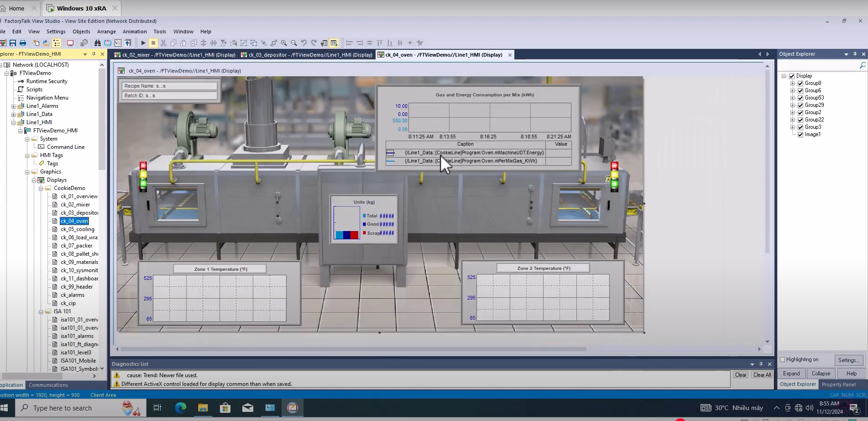Click the Test Display play icon
This screenshot has height=421, width=868.
(143, 42)
